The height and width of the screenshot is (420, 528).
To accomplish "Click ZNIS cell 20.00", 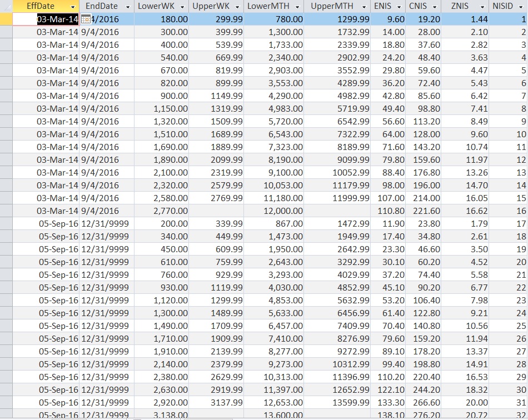I will (x=465, y=403).
